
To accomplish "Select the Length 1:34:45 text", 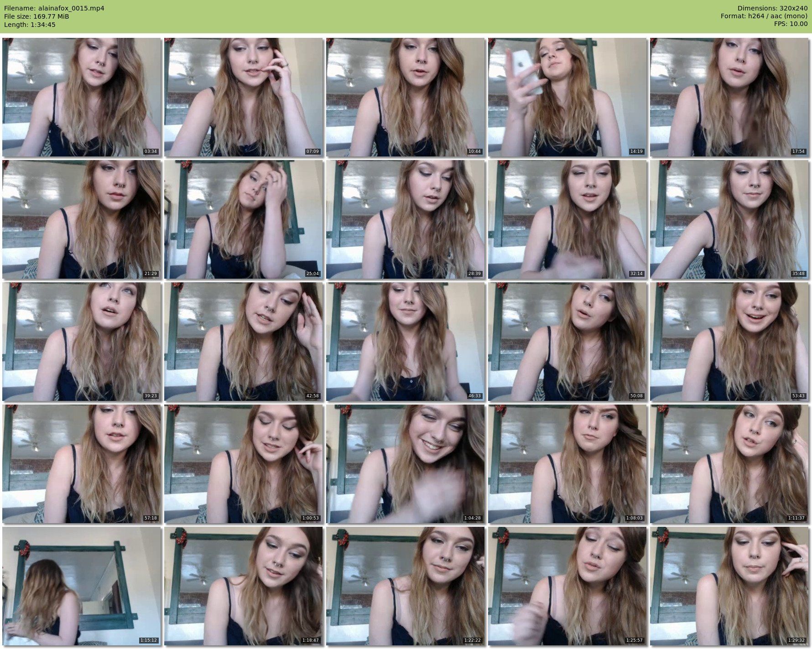I will point(30,25).
